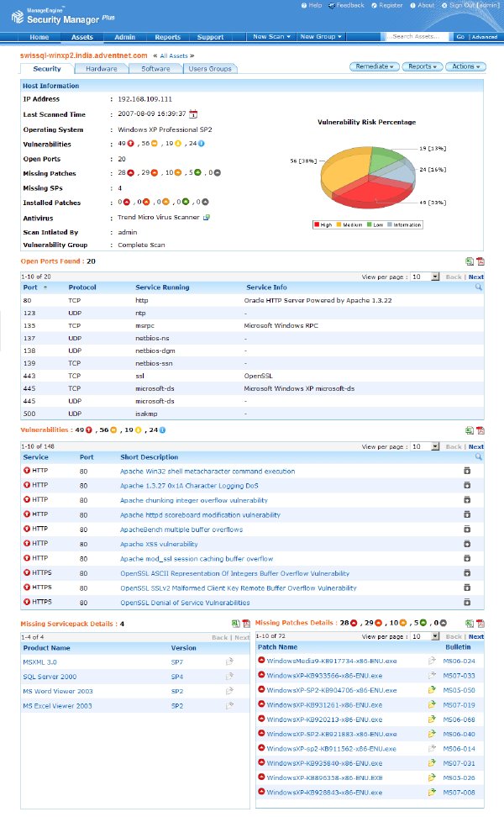Export Missing Patches Details to PDF
The height and width of the screenshot is (817, 504).
coord(480,623)
